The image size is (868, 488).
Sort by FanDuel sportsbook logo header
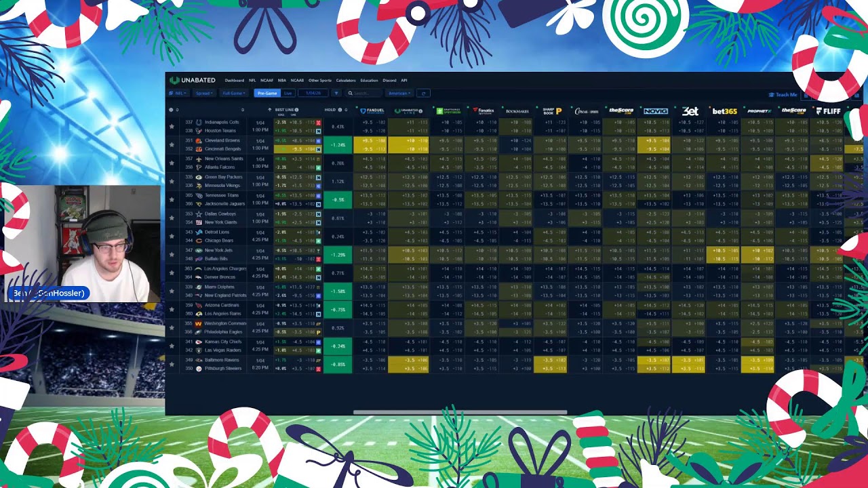(x=372, y=110)
